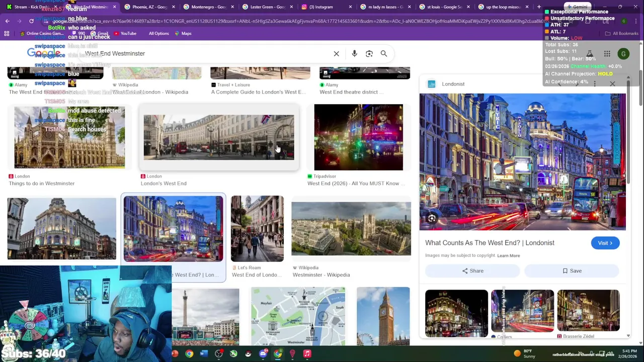Open the Chrome apps shortcut in bookmarks bar

tap(7, 34)
